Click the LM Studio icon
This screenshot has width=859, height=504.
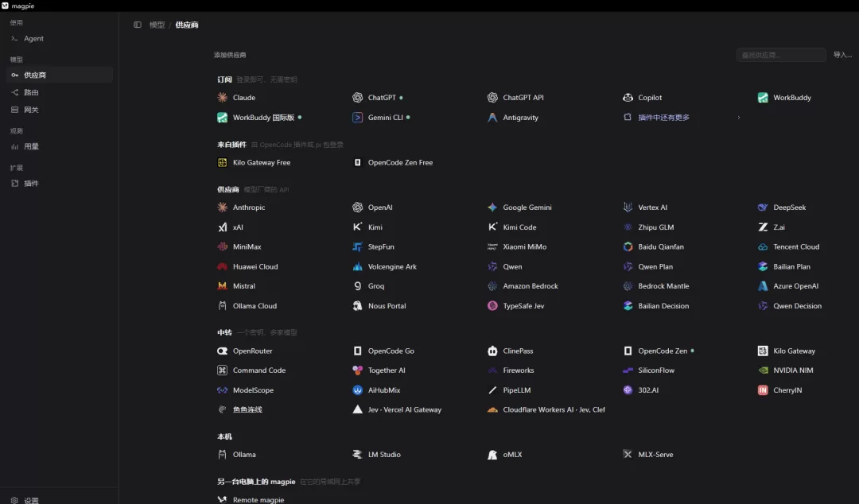(357, 454)
